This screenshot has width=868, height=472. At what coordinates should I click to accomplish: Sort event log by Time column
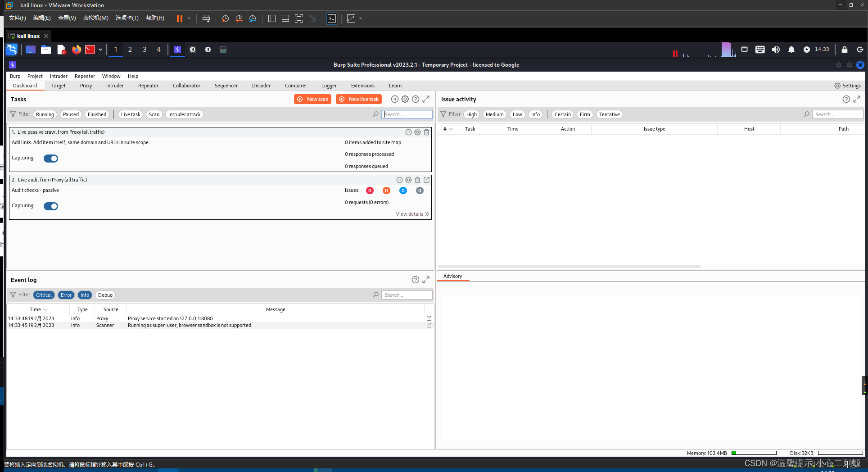click(38, 309)
